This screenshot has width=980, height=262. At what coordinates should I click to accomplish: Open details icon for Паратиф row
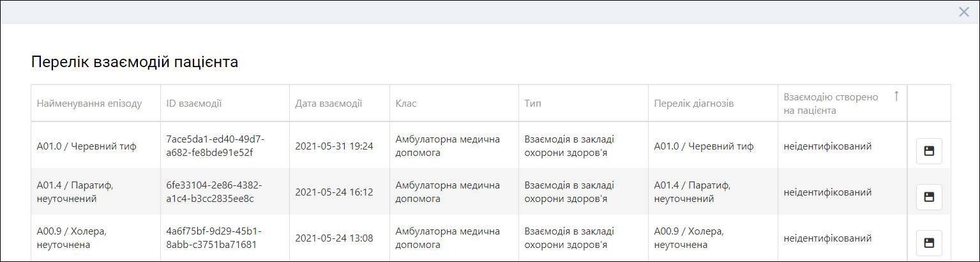click(x=929, y=197)
